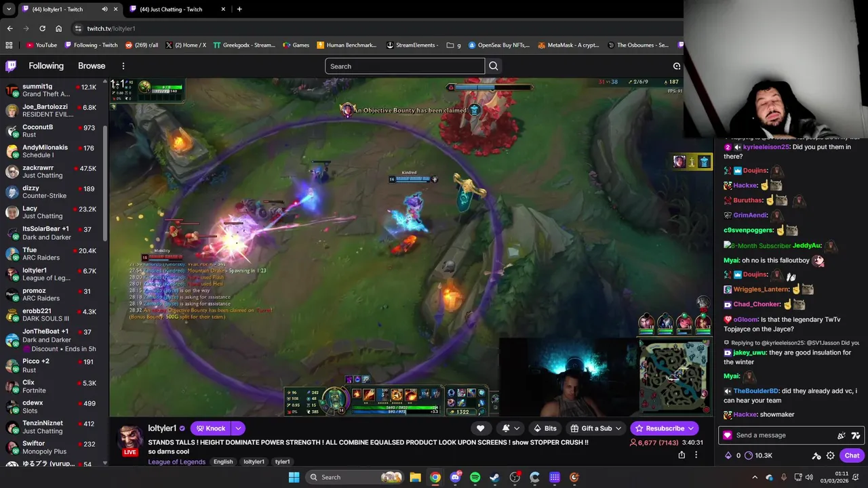The image size is (868, 488).
Task: Click the search magnifier button
Action: coord(494,66)
